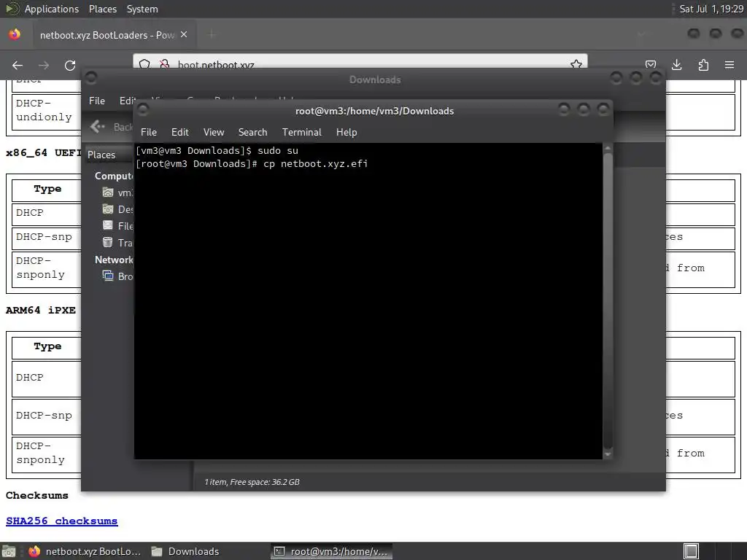Click terminal taskbar button
The width and height of the screenshot is (747, 560).
pyautogui.click(x=332, y=551)
